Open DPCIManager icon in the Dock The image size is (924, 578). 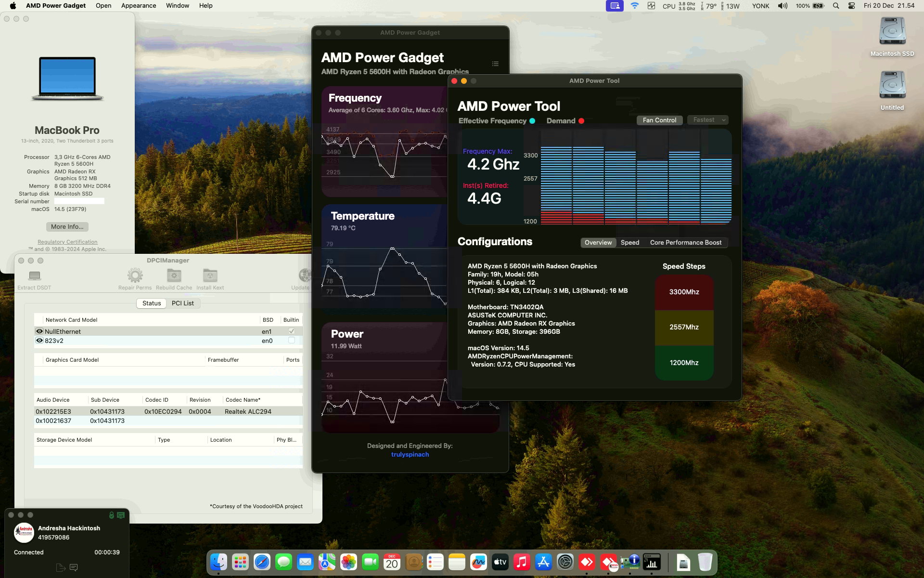[x=630, y=562]
